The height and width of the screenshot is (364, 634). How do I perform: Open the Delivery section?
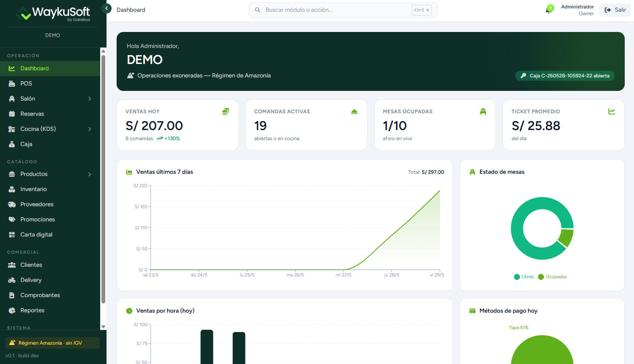click(50, 280)
